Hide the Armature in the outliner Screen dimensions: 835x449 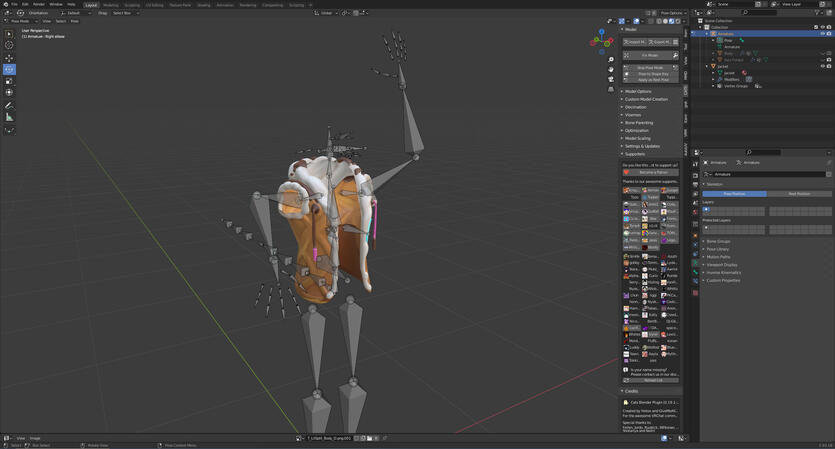tap(822, 34)
